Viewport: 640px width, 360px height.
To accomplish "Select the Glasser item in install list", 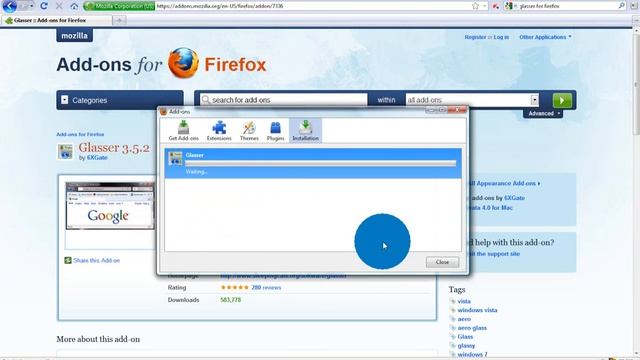I will (x=313, y=163).
